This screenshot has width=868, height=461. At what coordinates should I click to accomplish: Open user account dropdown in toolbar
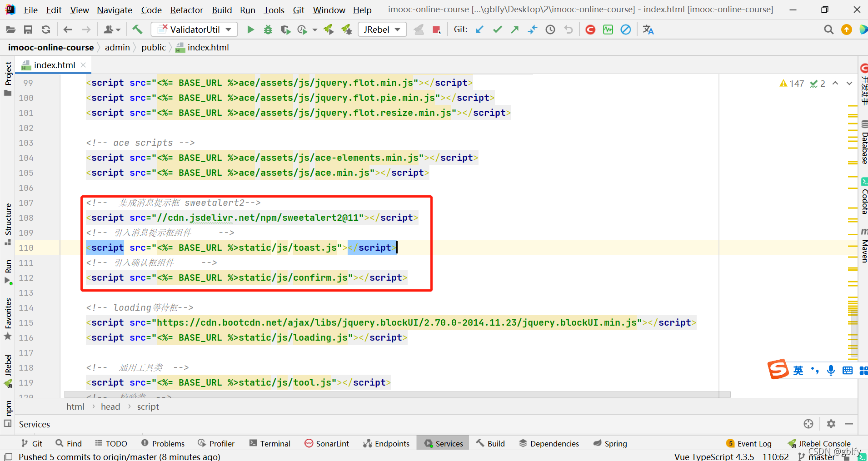[112, 30]
